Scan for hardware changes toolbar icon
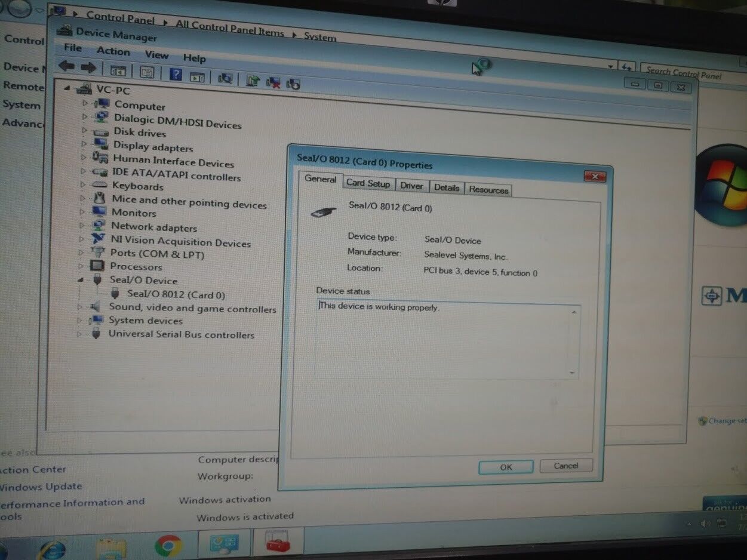 coord(225,78)
